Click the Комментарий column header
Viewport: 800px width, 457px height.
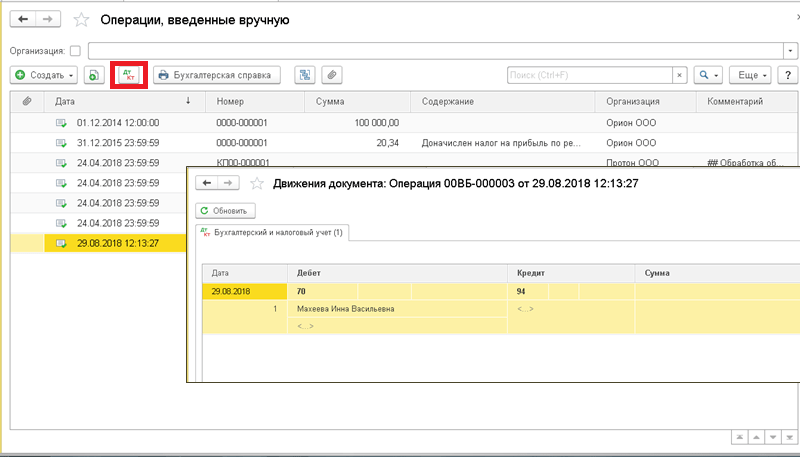pyautogui.click(x=747, y=101)
